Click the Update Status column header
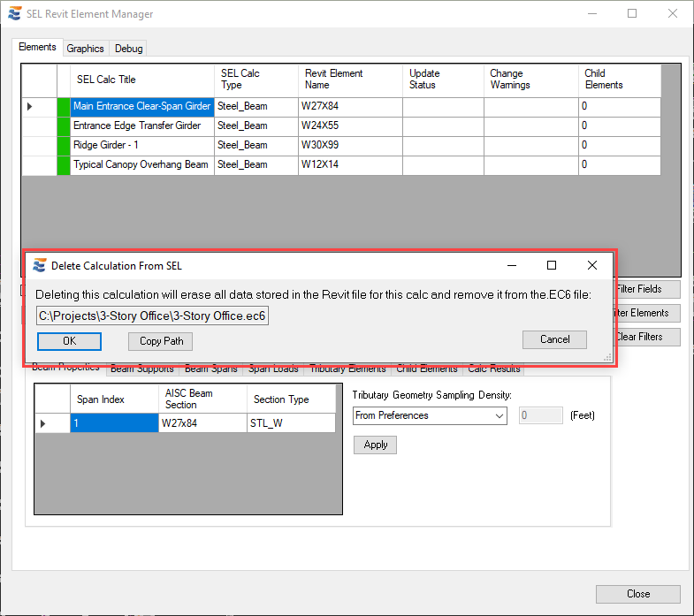 pyautogui.click(x=443, y=80)
